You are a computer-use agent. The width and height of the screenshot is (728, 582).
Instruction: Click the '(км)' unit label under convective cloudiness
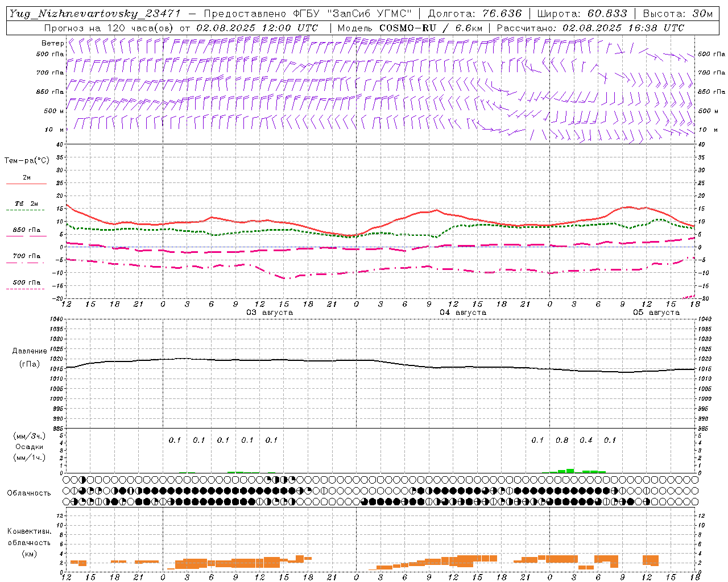tap(29, 553)
